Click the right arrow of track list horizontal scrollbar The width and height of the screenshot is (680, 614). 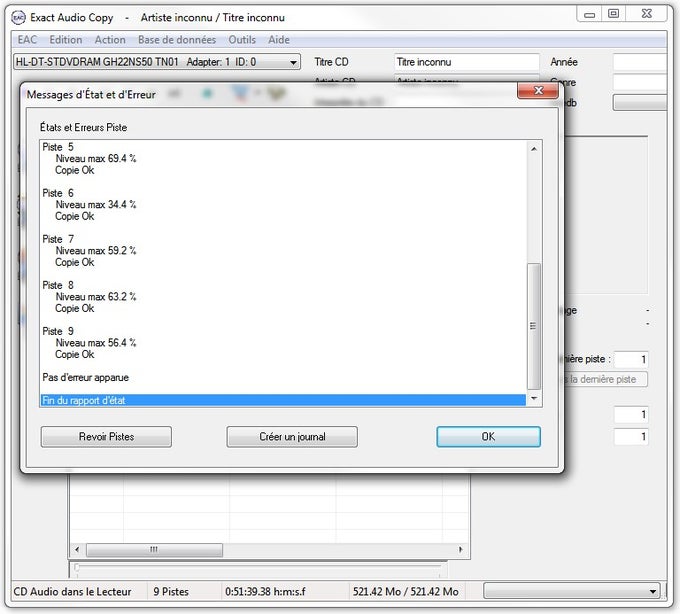461,550
